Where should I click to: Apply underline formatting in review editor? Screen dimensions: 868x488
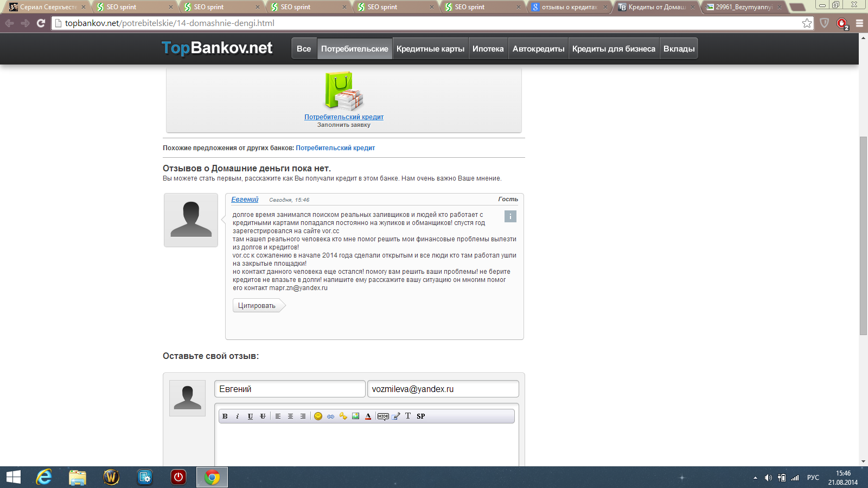[250, 416]
